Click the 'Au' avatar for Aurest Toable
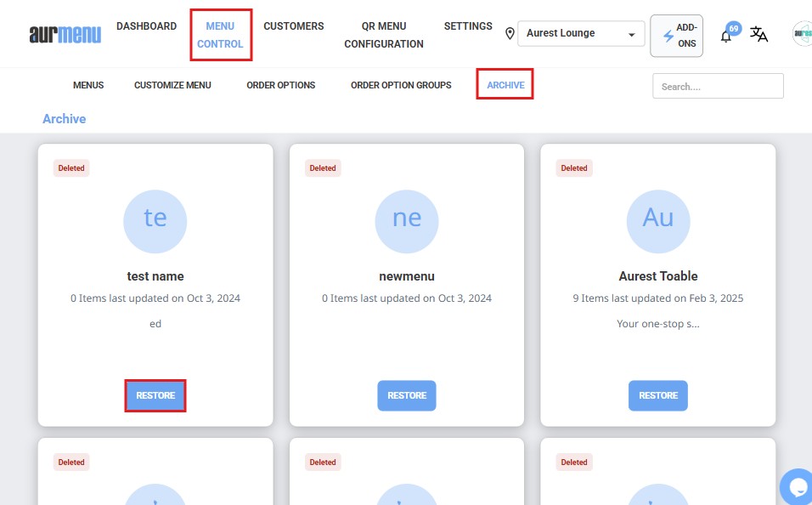Image resolution: width=812 pixels, height=505 pixels. [658, 220]
